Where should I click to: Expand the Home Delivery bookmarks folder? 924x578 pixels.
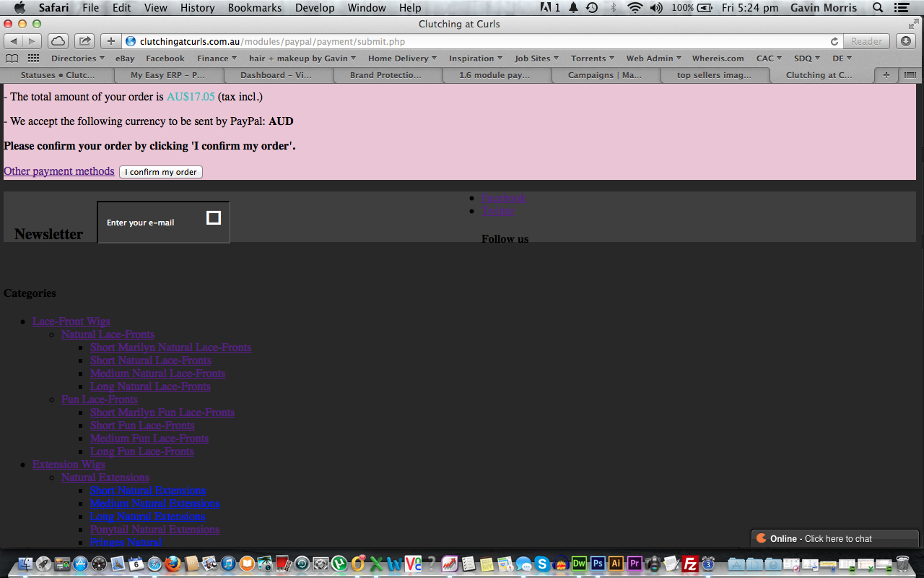[x=403, y=59]
